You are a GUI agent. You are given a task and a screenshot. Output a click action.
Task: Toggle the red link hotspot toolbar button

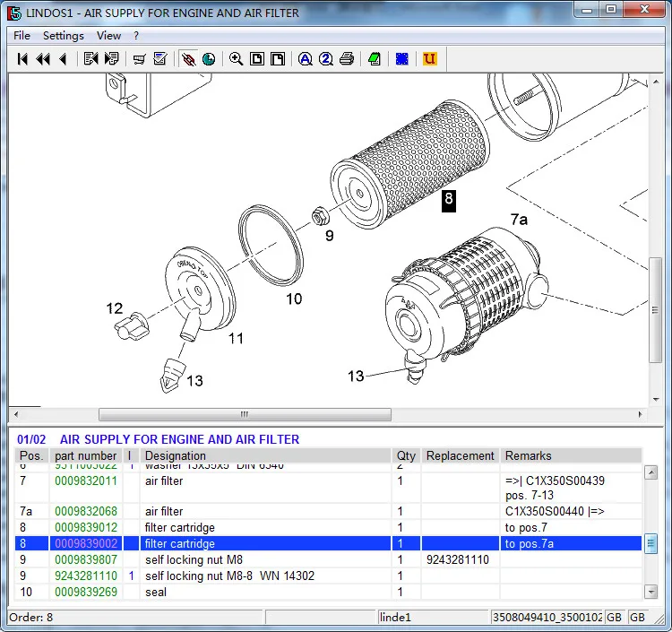[x=188, y=59]
